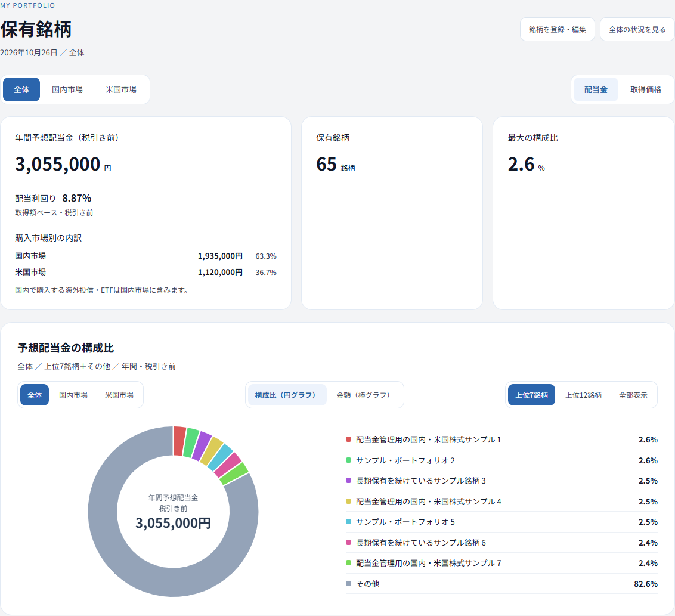Click the 1,120,000円 US market amount
This screenshot has width=675, height=616.
pos(220,272)
